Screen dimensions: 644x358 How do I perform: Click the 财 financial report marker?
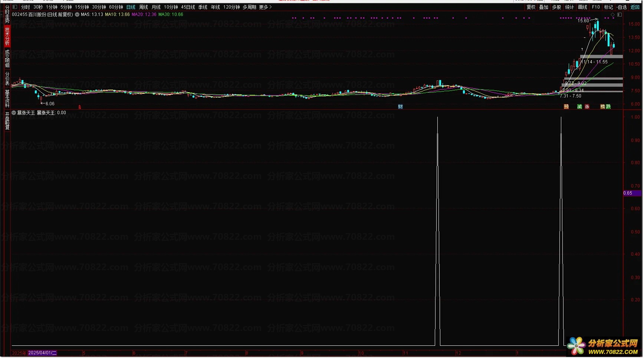(400, 107)
